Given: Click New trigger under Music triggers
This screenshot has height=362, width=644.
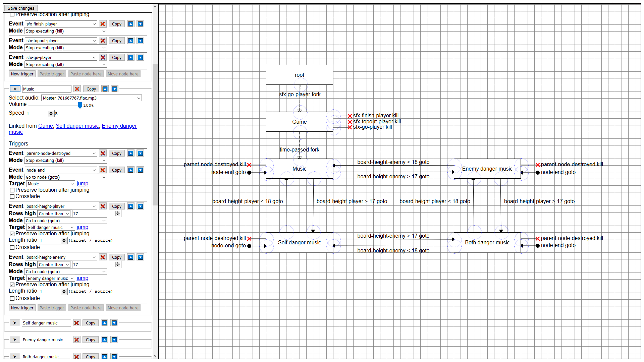Looking at the screenshot, I should coord(22,308).
